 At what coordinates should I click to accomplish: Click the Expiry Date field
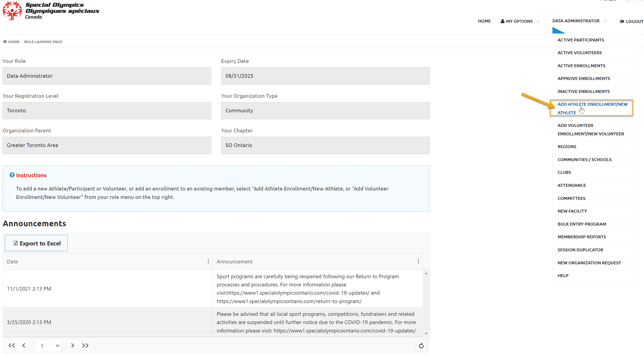(325, 76)
